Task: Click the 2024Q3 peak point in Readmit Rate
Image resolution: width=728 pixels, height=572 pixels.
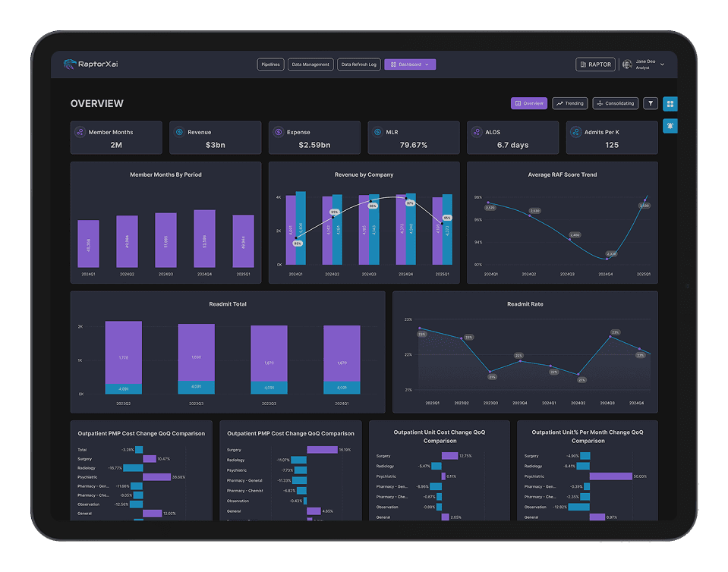Action: click(610, 336)
